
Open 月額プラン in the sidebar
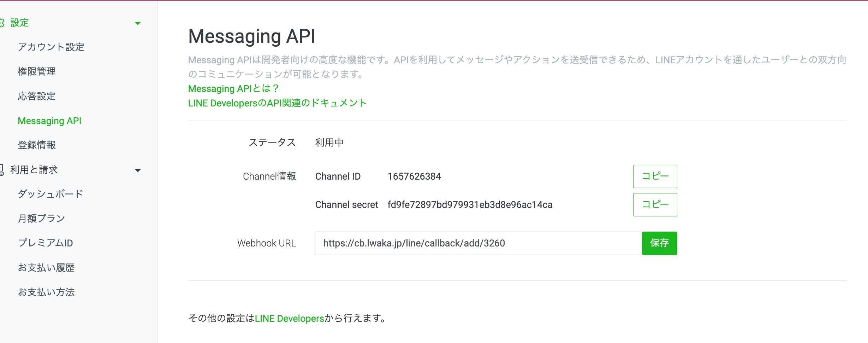pos(41,219)
